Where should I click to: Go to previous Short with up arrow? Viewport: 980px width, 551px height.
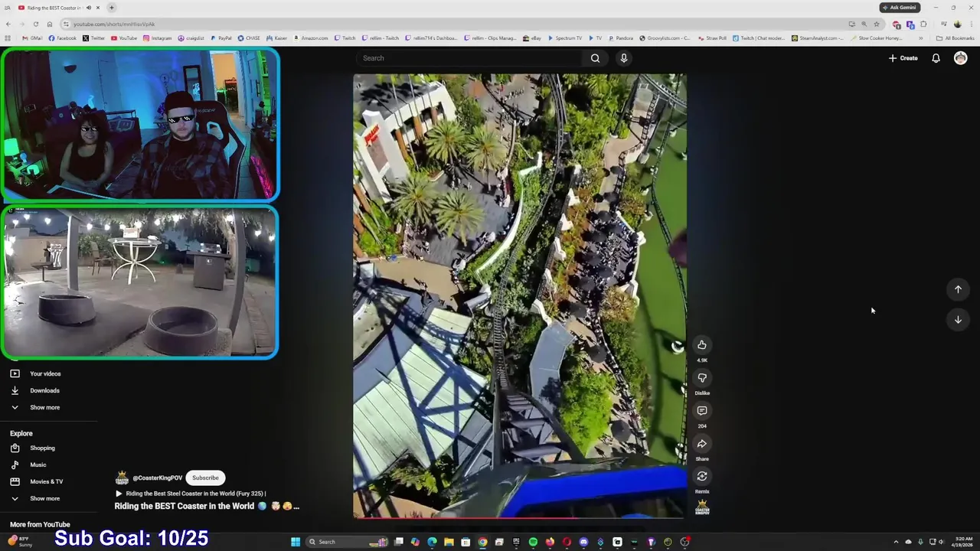pyautogui.click(x=958, y=289)
